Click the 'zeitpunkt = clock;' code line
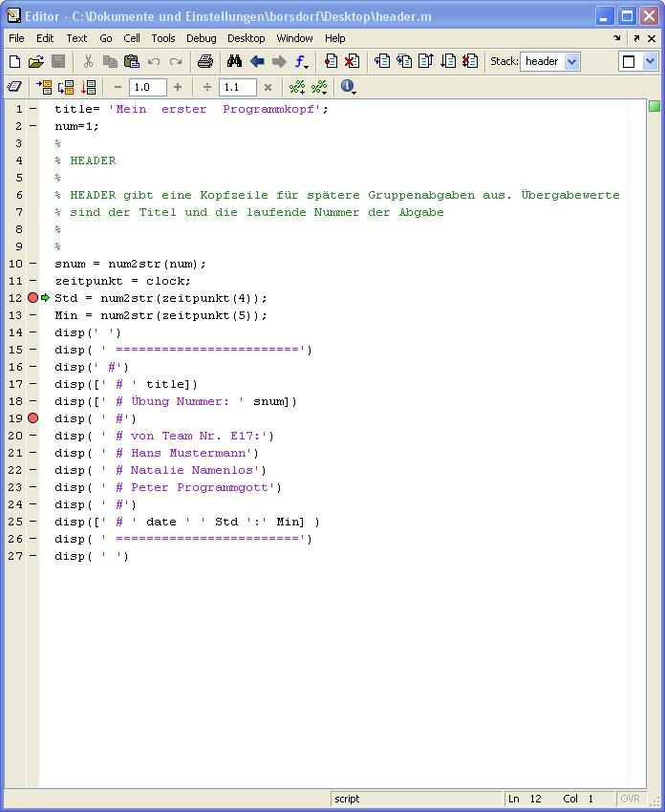Viewport: 665px width, 812px height. click(122, 281)
